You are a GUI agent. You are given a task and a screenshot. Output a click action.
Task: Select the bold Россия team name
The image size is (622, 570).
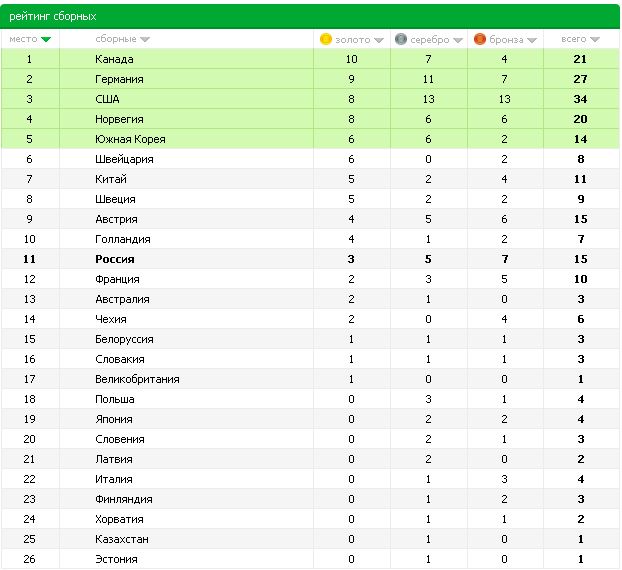[x=115, y=259]
